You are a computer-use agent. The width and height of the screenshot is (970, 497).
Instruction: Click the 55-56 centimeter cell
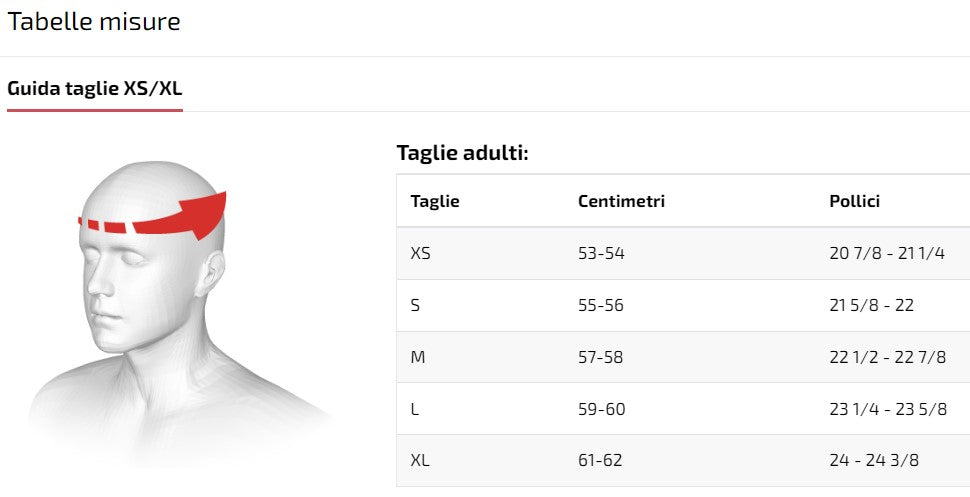coord(601,305)
